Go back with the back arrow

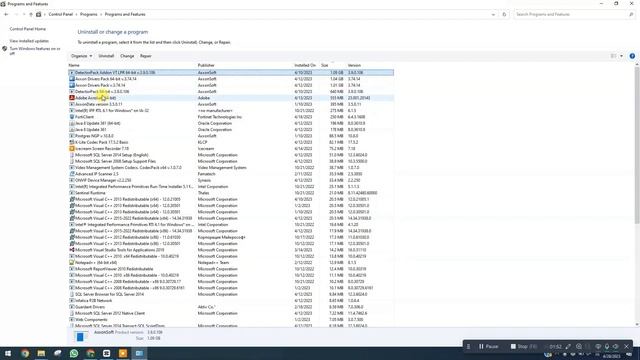pyautogui.click(x=6, y=14)
